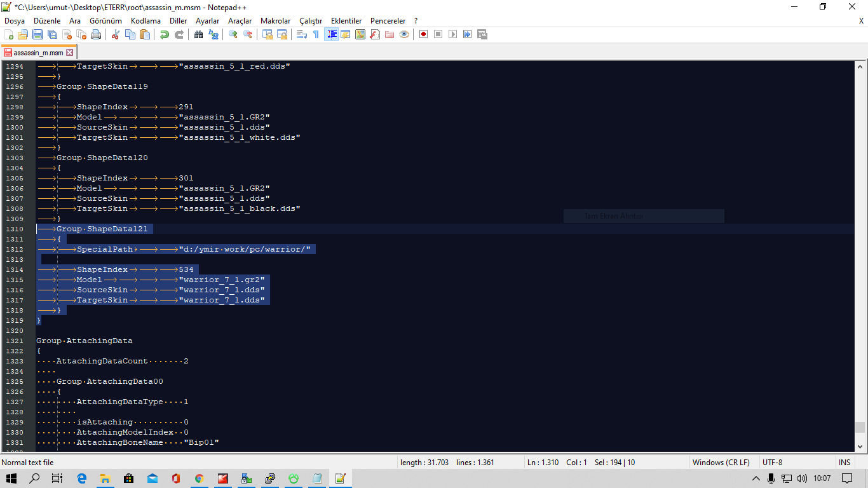Open the Görünüm menu
This screenshot has width=868, height=488.
pos(105,21)
